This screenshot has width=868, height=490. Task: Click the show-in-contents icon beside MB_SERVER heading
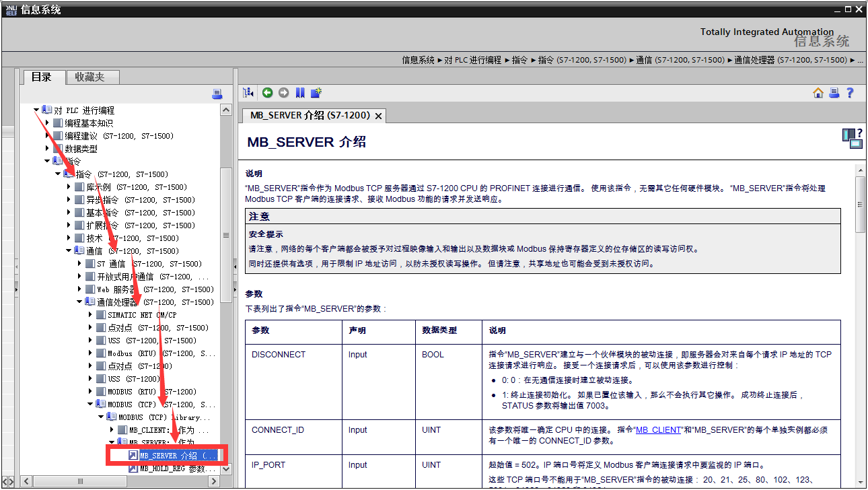point(852,138)
